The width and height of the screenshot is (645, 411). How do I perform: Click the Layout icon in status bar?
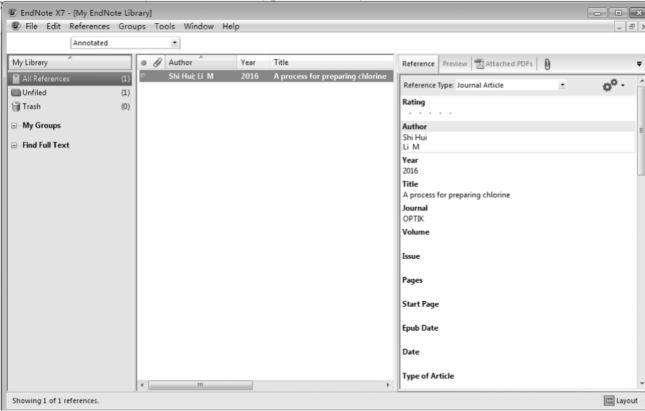click(x=609, y=400)
